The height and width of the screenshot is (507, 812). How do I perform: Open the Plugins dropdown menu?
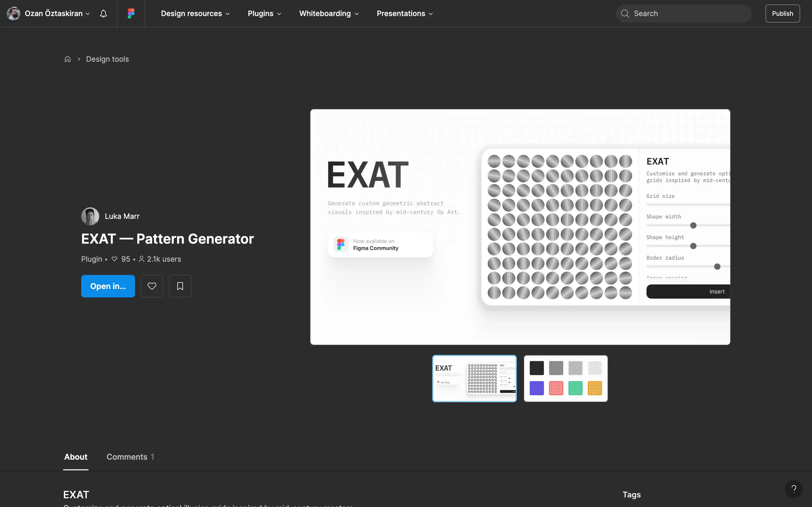[264, 14]
